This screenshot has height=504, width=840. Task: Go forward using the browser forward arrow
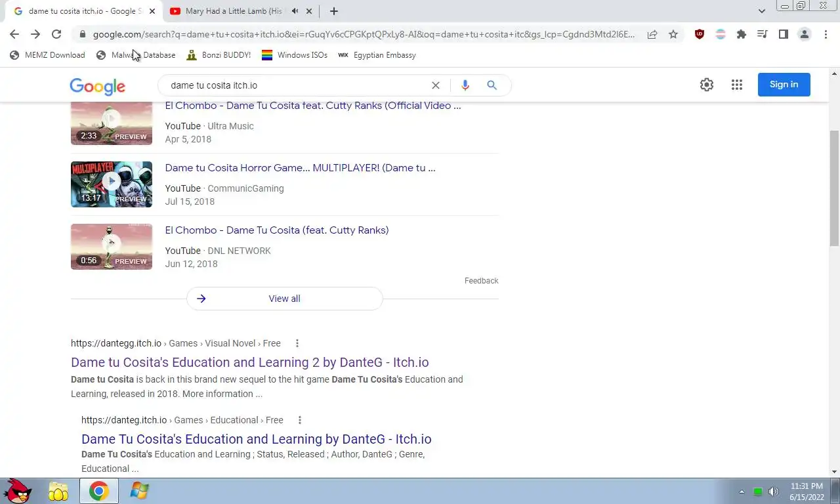tap(35, 34)
